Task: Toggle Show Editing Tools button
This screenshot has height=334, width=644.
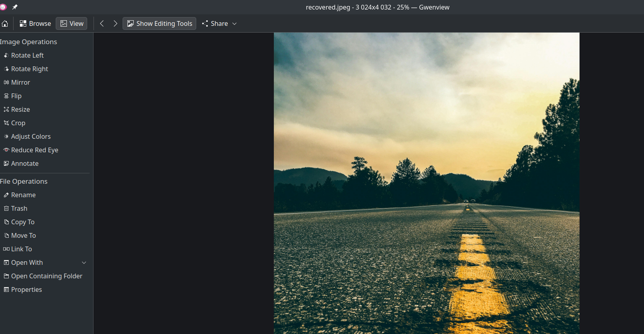Action: (159, 23)
